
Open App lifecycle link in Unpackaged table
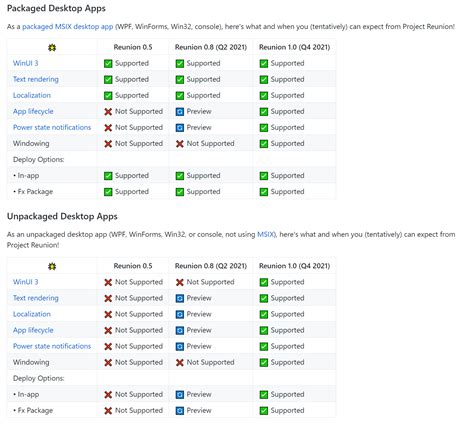(33, 330)
